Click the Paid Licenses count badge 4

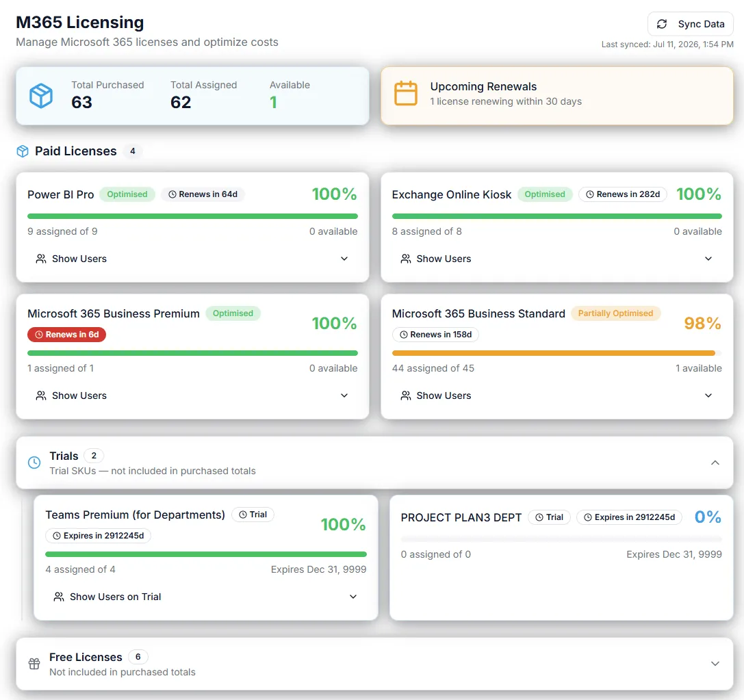point(133,151)
